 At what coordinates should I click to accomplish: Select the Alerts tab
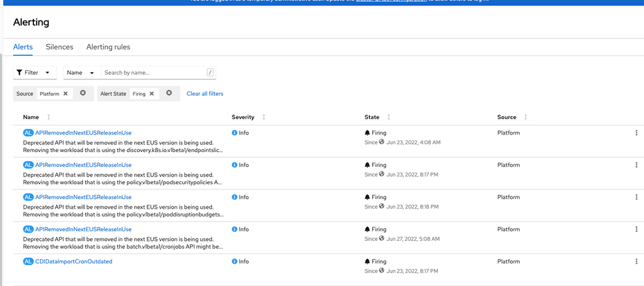click(x=23, y=47)
